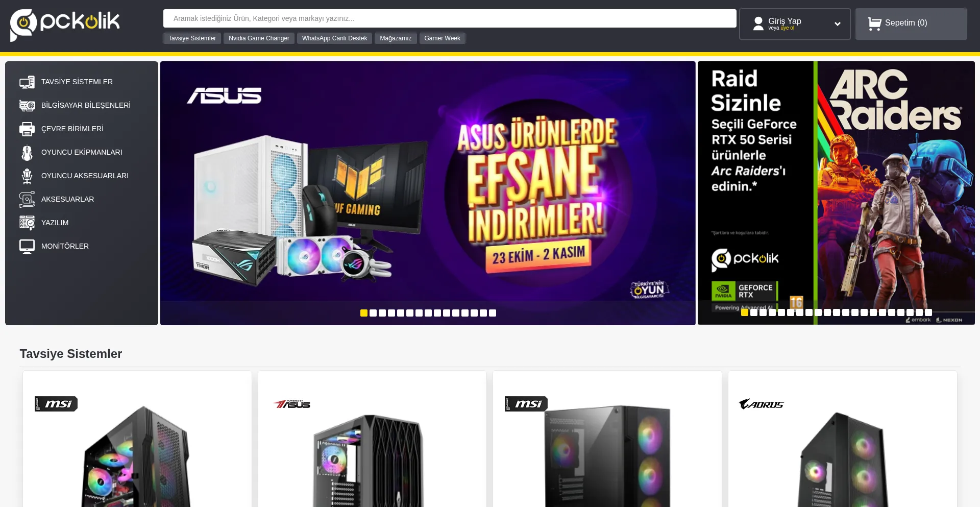Click the Oyuncu Aksesuarları gaming chair icon
This screenshot has height=507, width=980.
coord(27,176)
